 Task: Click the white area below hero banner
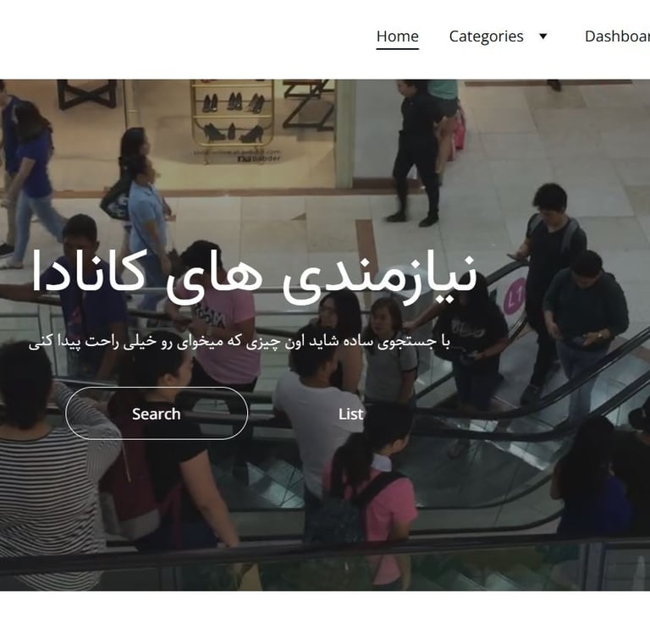(x=325, y=618)
